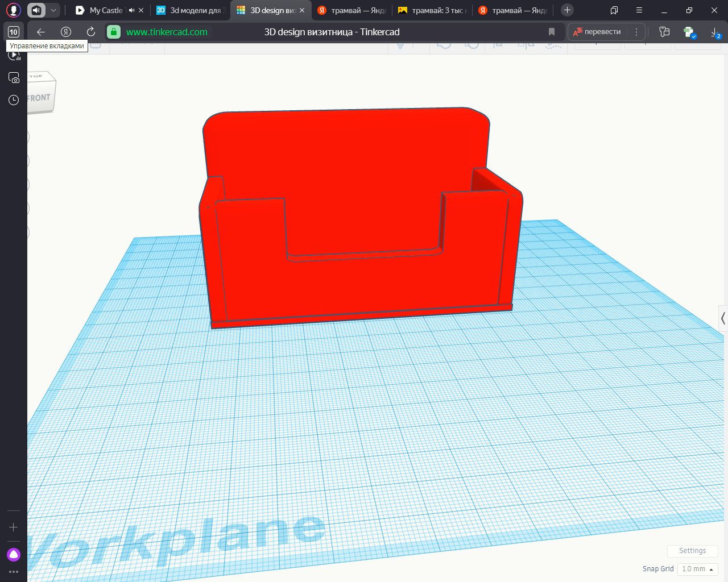Click the перевести translate button

597,32
